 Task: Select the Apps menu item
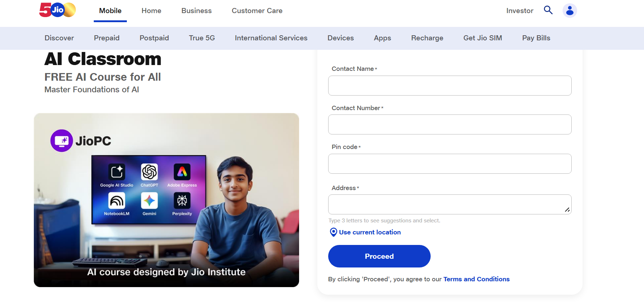point(382,38)
